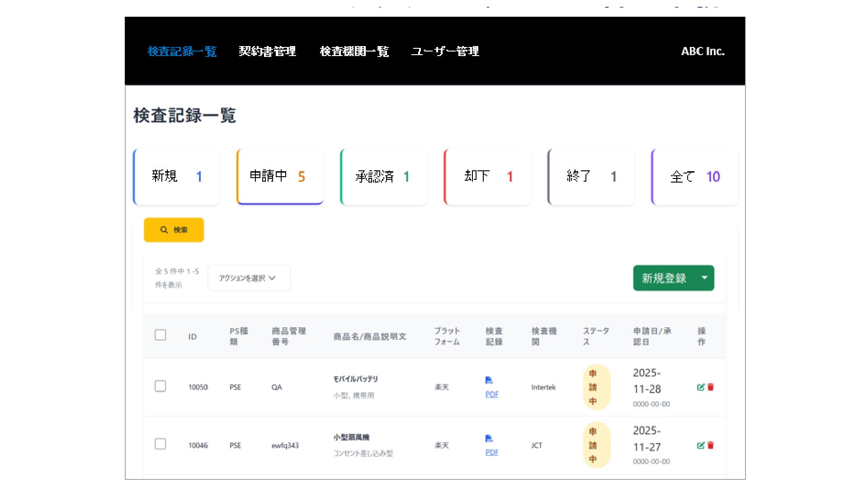868x488 pixels.
Task: Click magnifier icon on yellow search button
Action: point(164,230)
